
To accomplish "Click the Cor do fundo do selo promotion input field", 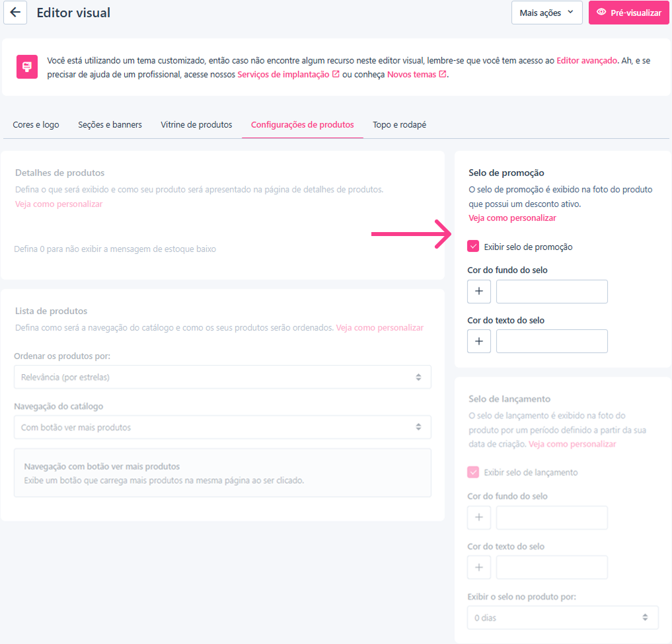I will (552, 292).
